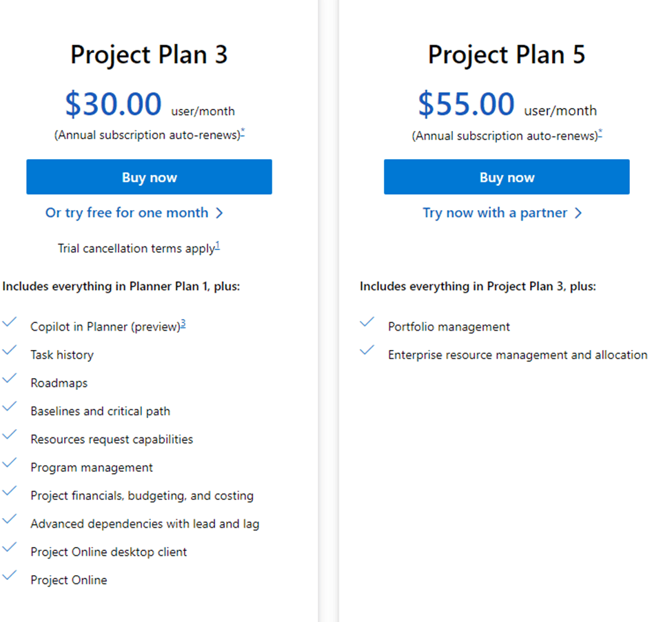Image resolution: width=672 pixels, height=622 pixels.
Task: Click the checkmark beside Roadmaps
Action: (10, 377)
